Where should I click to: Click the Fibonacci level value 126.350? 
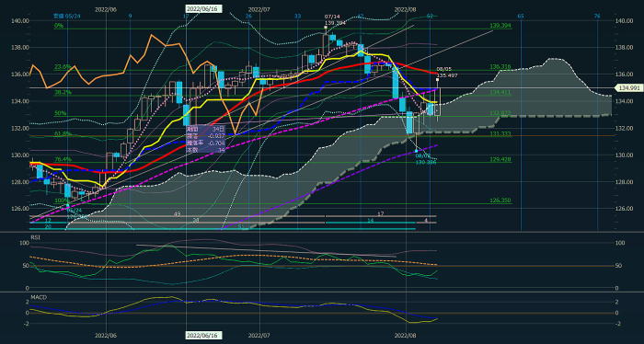pyautogui.click(x=500, y=201)
